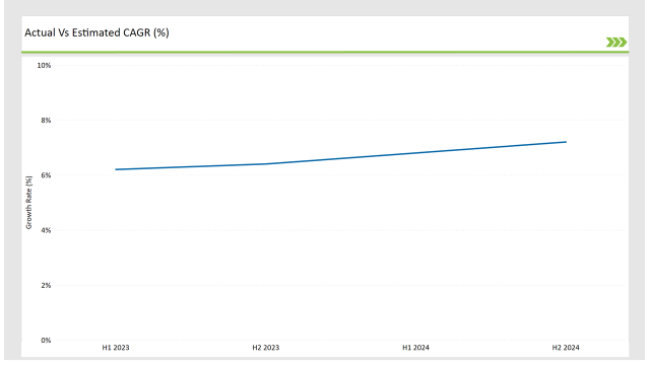Select the 'H1 2023' axis label
The height and width of the screenshot is (365, 650).
pyautogui.click(x=116, y=348)
